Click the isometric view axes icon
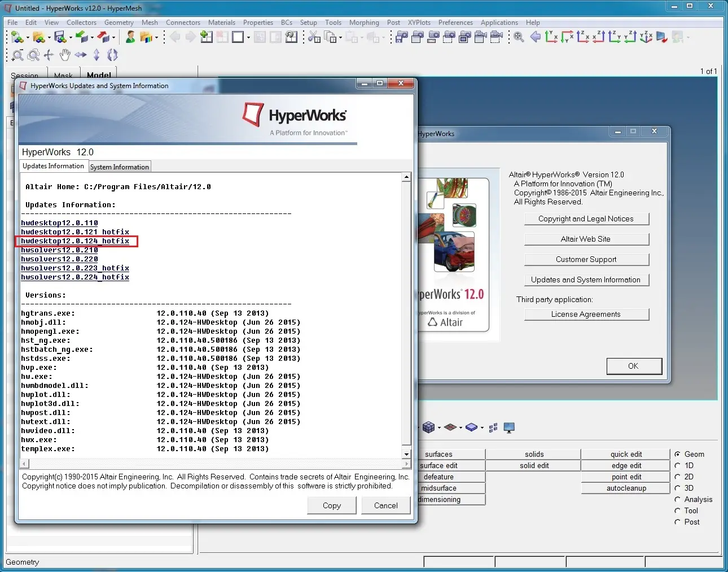 coord(646,37)
